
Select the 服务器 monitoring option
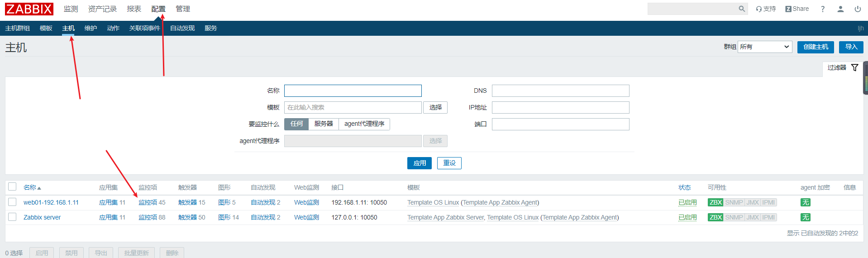[324, 124]
